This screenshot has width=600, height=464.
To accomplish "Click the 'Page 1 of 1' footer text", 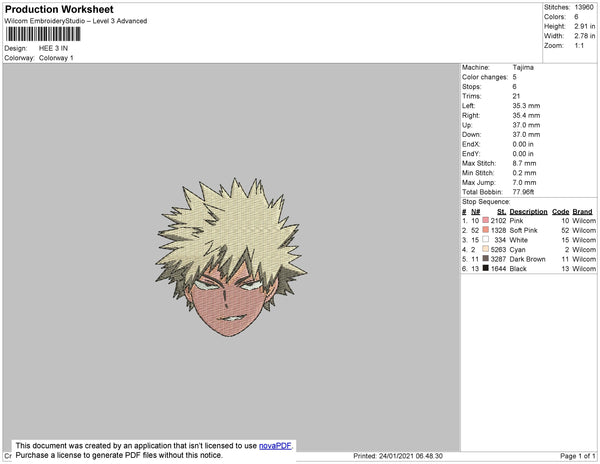I will 577,456.
